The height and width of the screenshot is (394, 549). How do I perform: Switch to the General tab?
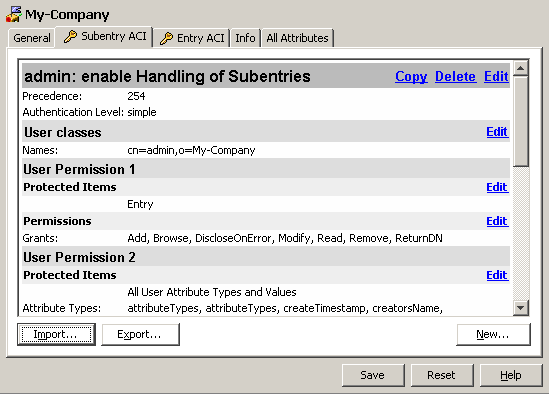[x=32, y=38]
